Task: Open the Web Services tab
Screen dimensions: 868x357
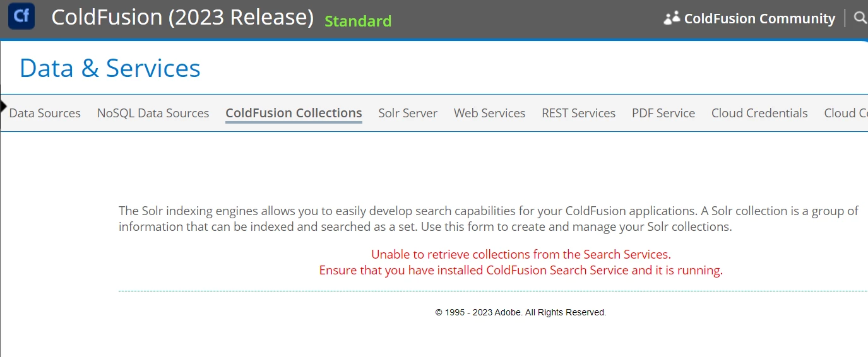Action: (x=489, y=113)
